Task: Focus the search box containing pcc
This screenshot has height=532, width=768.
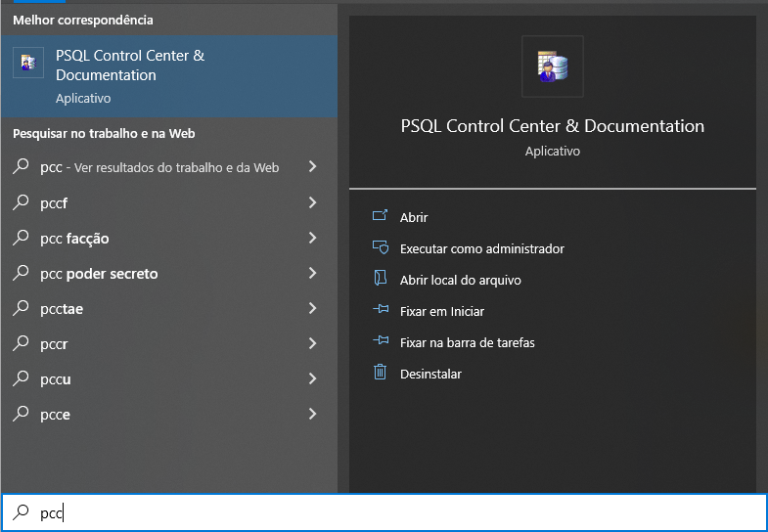Action: click(384, 512)
